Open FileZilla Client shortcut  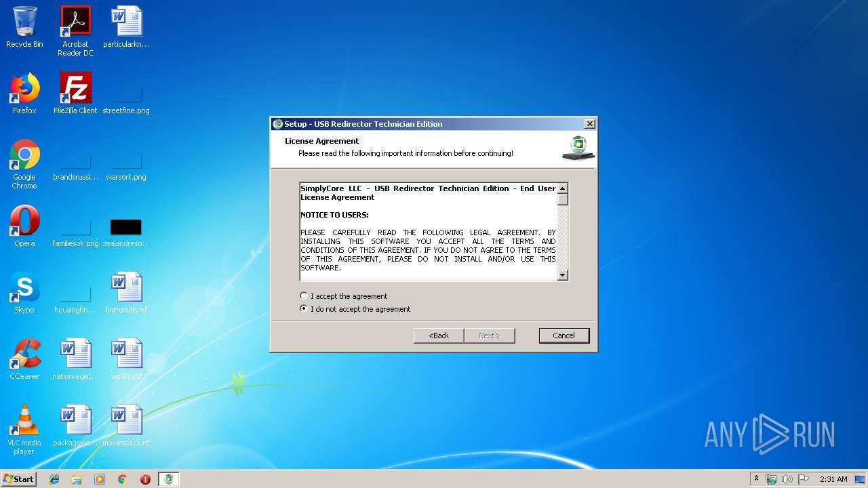point(75,94)
